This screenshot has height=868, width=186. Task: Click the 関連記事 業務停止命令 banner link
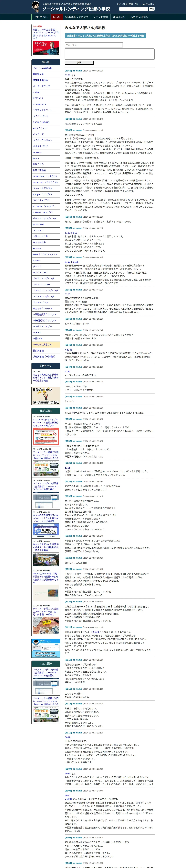105,35
